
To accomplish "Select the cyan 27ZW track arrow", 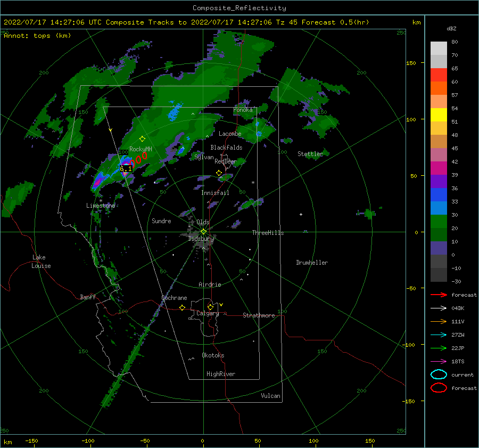I will click(x=439, y=335).
